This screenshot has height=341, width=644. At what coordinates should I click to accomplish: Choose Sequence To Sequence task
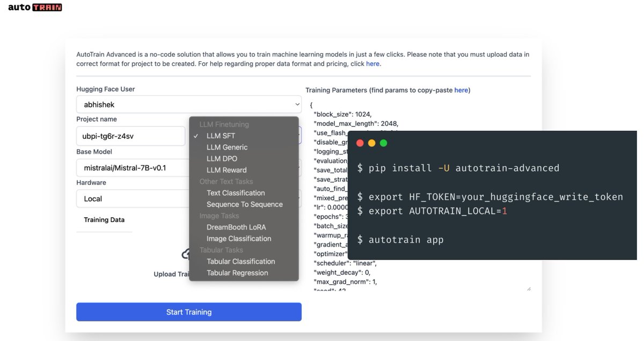[x=244, y=204]
